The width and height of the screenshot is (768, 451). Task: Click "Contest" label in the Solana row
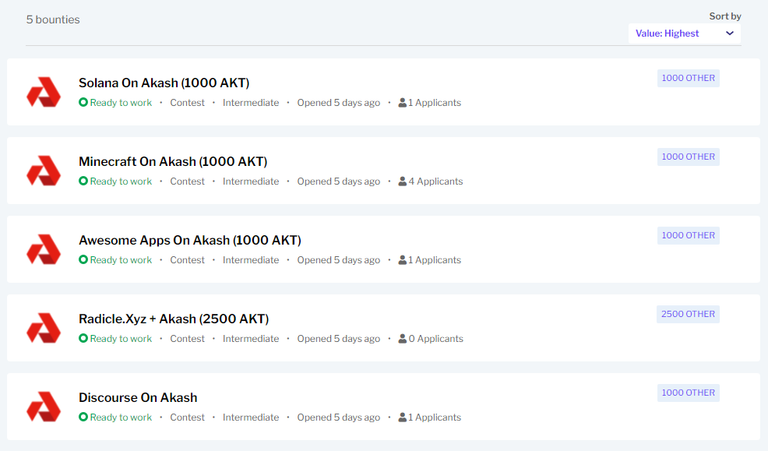(x=187, y=103)
